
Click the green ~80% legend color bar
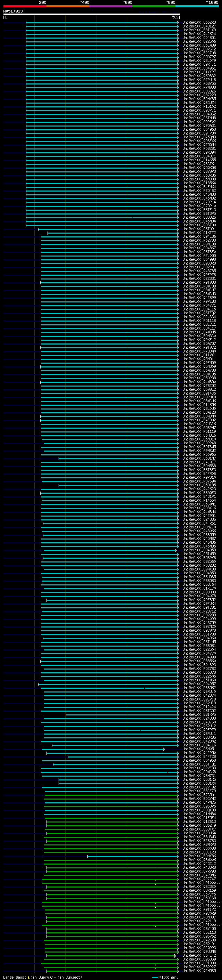154,6
